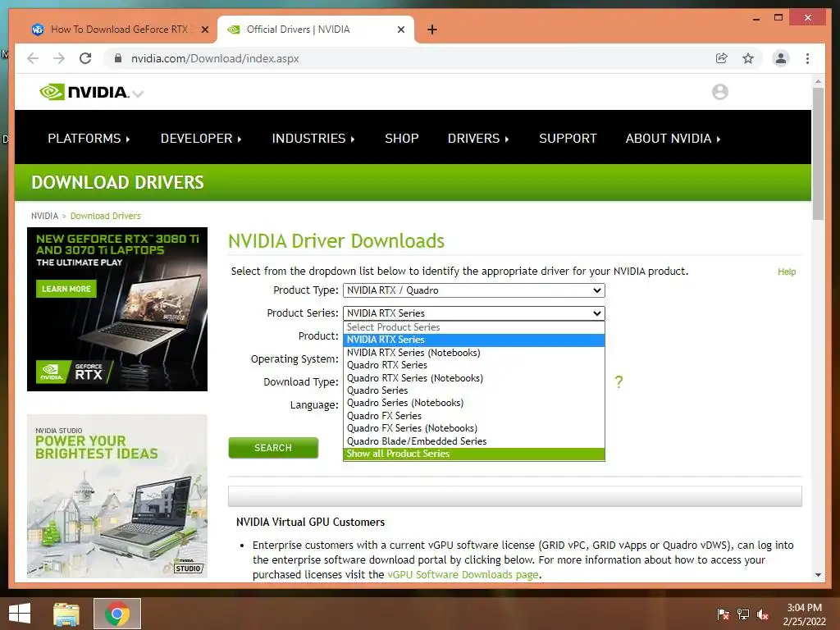This screenshot has width=840, height=630.
Task: Go to the SUPPORT page
Action: click(568, 138)
